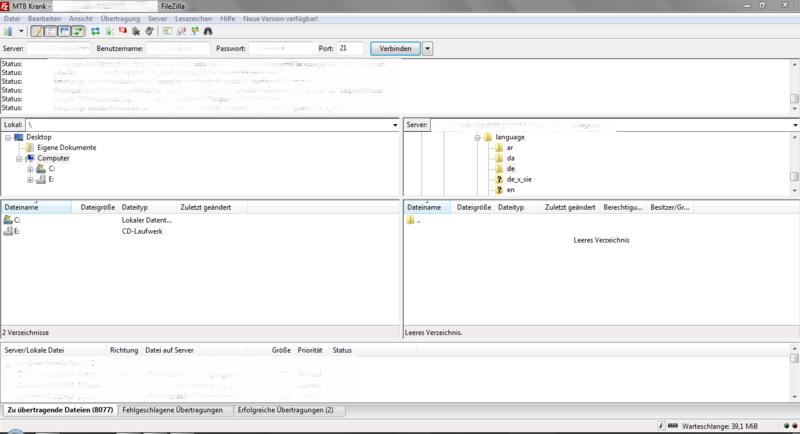This screenshot has width=800, height=434.
Task: Open the Datei menu
Action: 12,18
